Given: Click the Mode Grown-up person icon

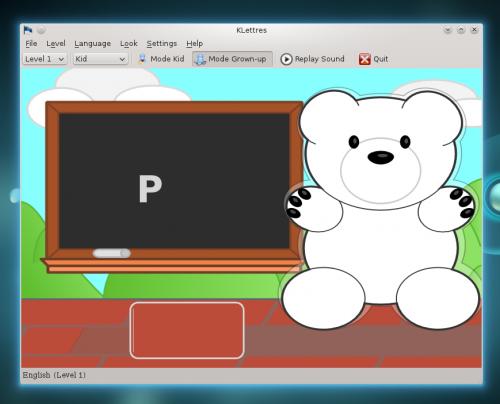Looking at the screenshot, I should [x=200, y=59].
